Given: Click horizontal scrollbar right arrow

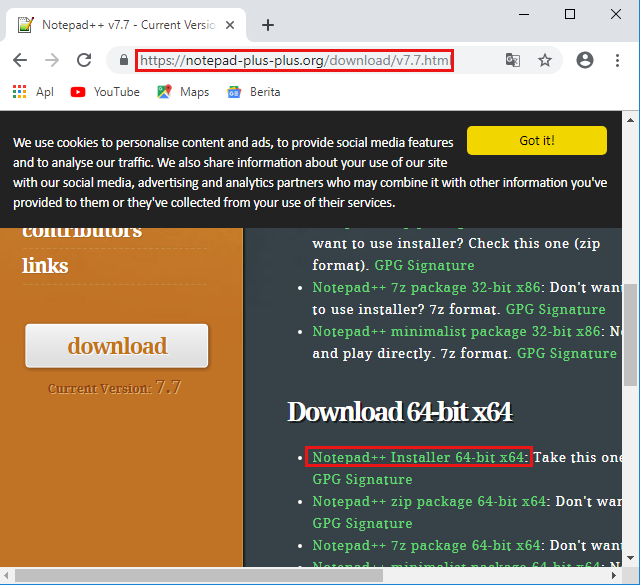Looking at the screenshot, I should (614, 576).
